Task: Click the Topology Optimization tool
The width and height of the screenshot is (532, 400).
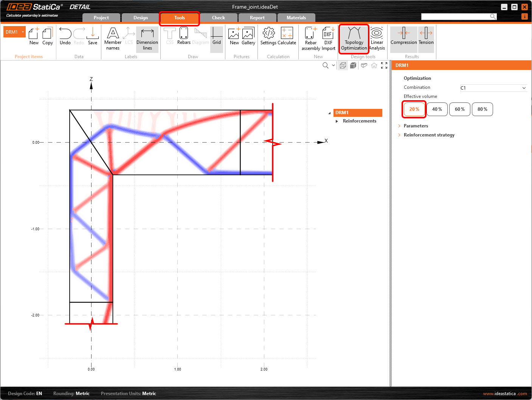Action: (x=354, y=39)
